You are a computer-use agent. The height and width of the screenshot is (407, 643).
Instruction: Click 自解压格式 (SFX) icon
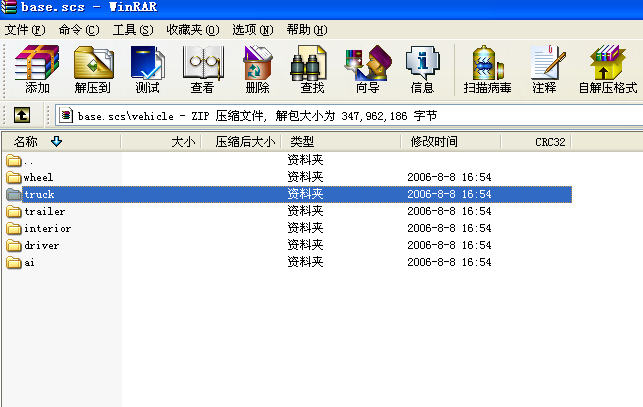[x=607, y=63]
